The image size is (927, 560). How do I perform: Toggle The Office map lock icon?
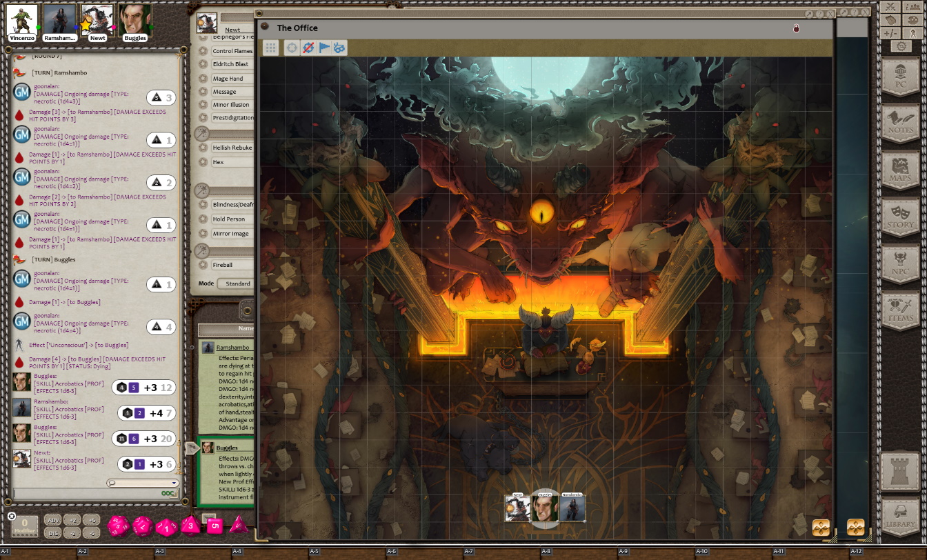[795, 28]
